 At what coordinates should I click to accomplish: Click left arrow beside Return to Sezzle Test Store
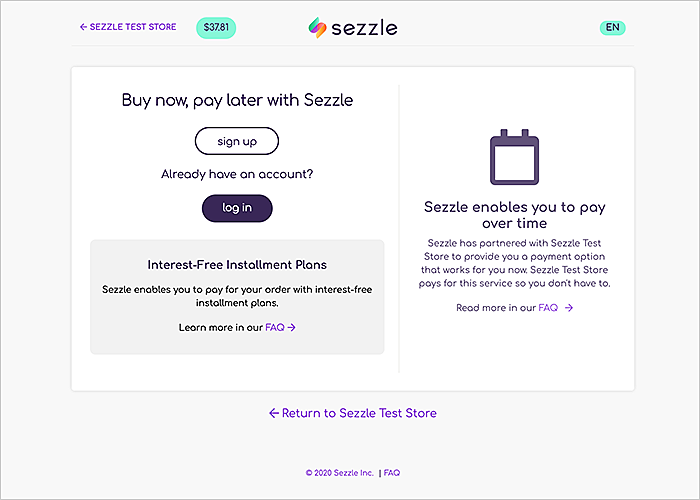274,413
